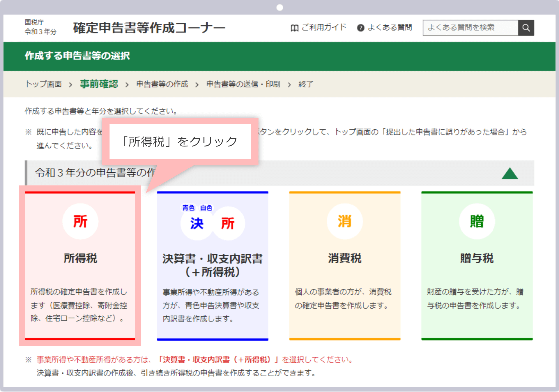Image resolution: width=559 pixels, height=392 pixels.
Task: Click the 白色 label above the 所 icon
Action: [206, 208]
